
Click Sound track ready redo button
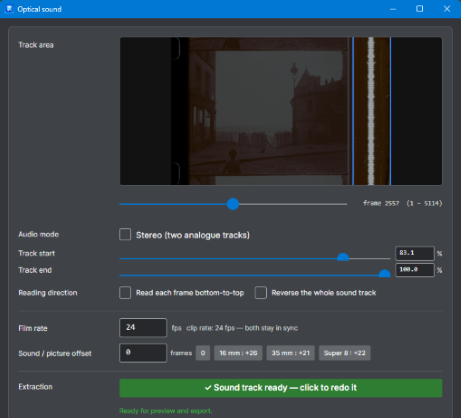coord(281,388)
